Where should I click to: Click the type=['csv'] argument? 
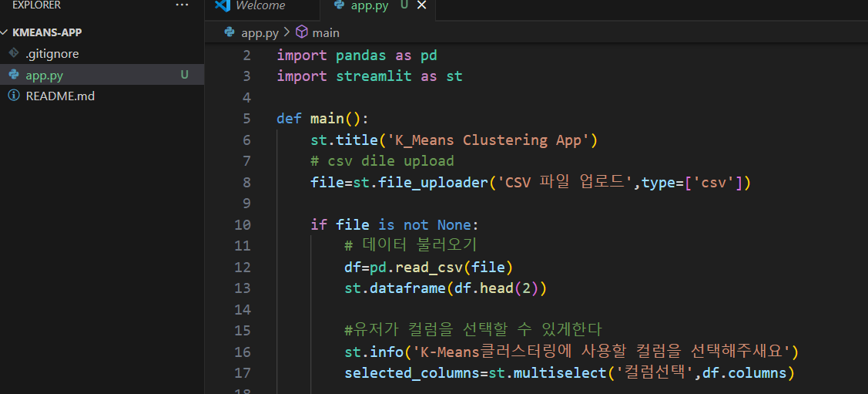click(x=692, y=182)
